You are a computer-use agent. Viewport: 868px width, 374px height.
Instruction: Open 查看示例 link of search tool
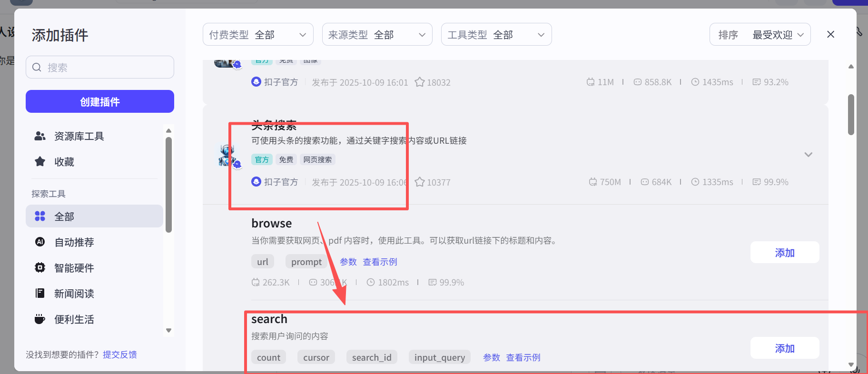pyautogui.click(x=523, y=357)
